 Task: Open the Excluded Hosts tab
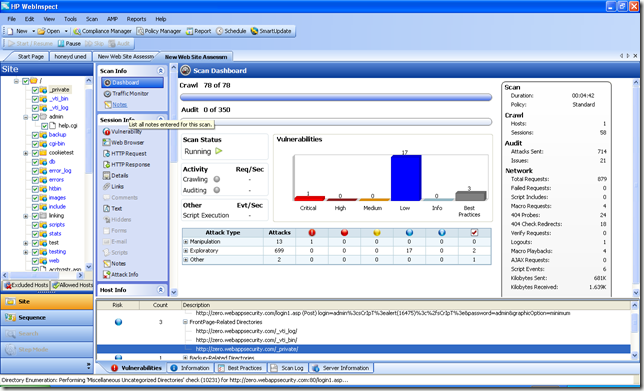click(x=26, y=285)
